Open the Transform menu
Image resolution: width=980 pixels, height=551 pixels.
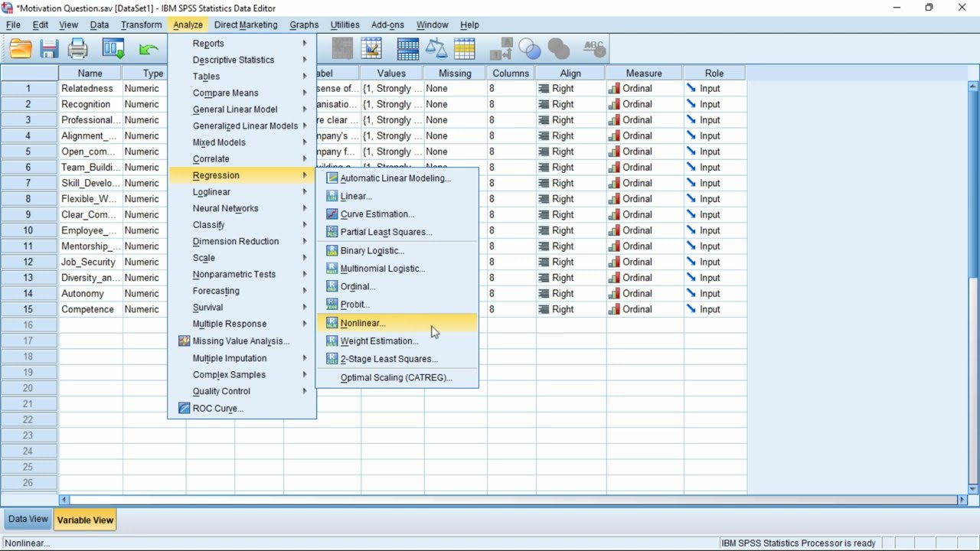pos(141,24)
